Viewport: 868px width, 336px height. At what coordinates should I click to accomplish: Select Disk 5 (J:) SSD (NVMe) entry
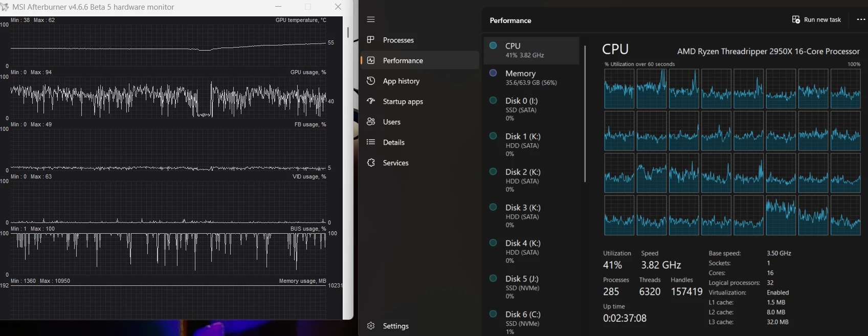(531, 287)
